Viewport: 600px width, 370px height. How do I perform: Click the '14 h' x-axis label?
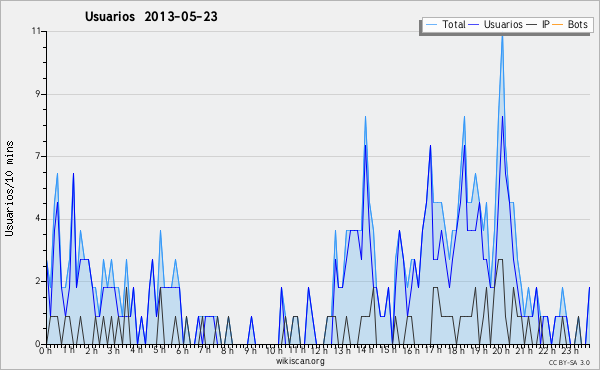pyautogui.click(x=364, y=350)
